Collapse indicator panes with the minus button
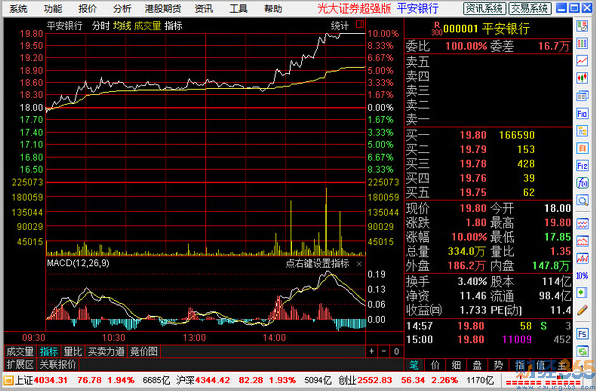The width and height of the screenshot is (596, 391). 384,351
